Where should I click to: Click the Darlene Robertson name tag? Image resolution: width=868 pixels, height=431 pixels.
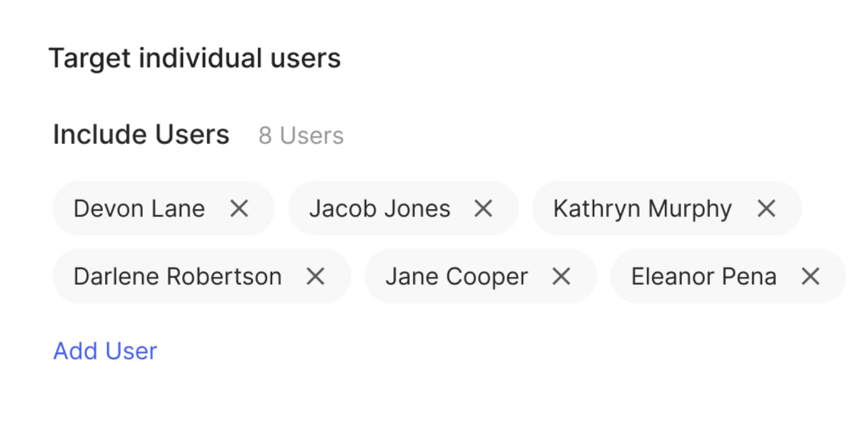(x=178, y=277)
